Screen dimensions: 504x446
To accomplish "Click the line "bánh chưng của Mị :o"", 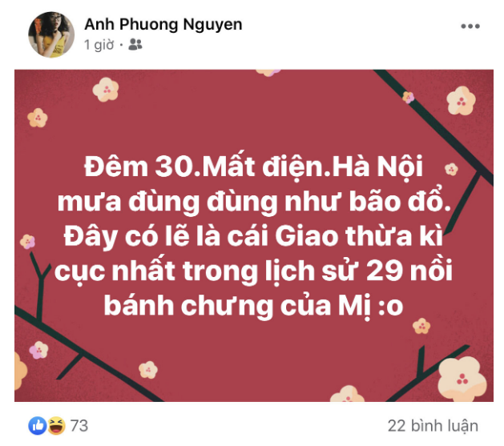I will point(253,305).
